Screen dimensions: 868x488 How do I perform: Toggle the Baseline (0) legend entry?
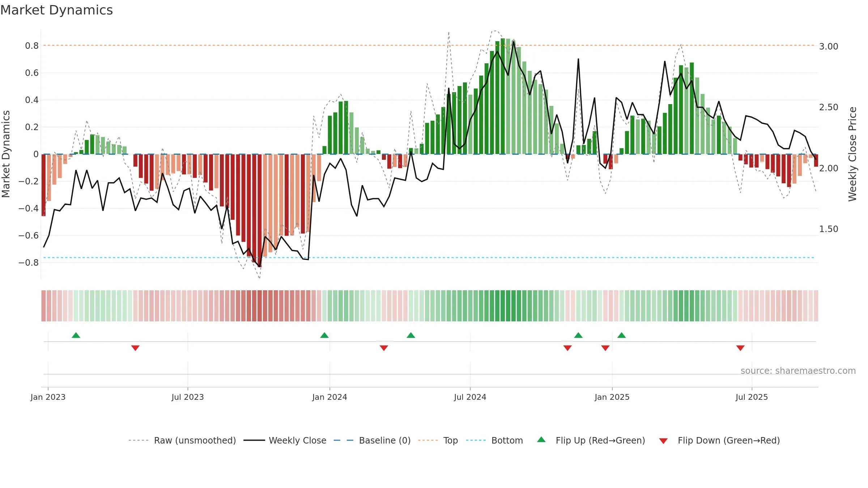click(372, 440)
